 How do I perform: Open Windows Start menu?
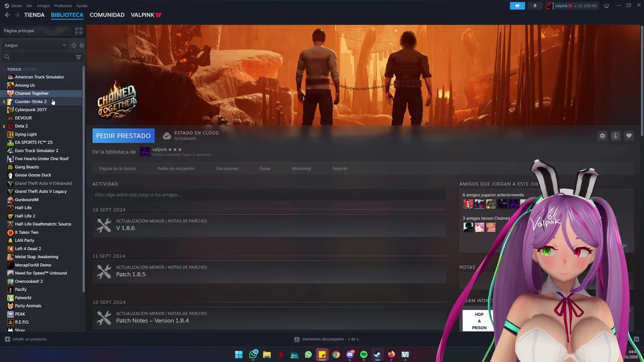pos(239,354)
